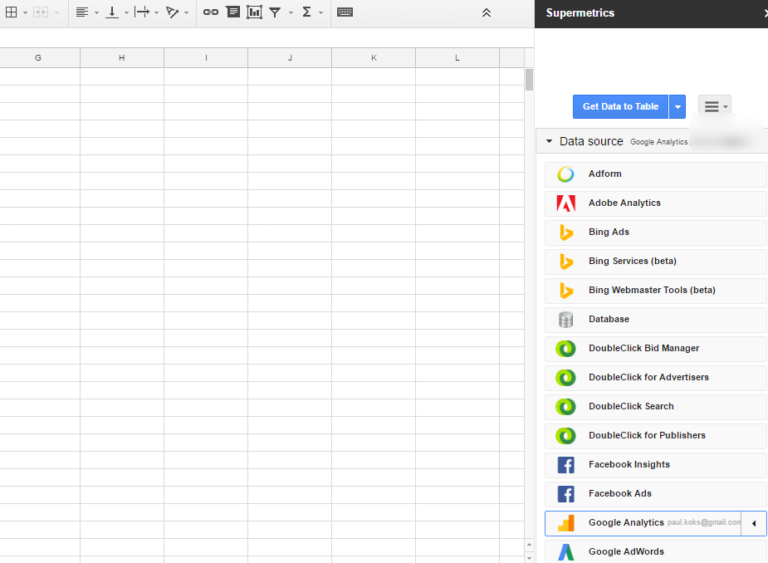Click the scroll down arrow at bottom

[x=529, y=558]
